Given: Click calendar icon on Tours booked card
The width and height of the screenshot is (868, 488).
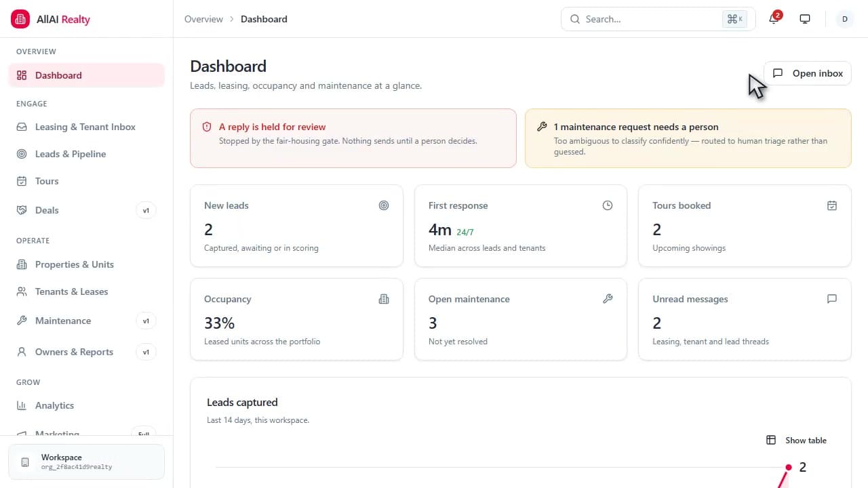Looking at the screenshot, I should (x=832, y=205).
